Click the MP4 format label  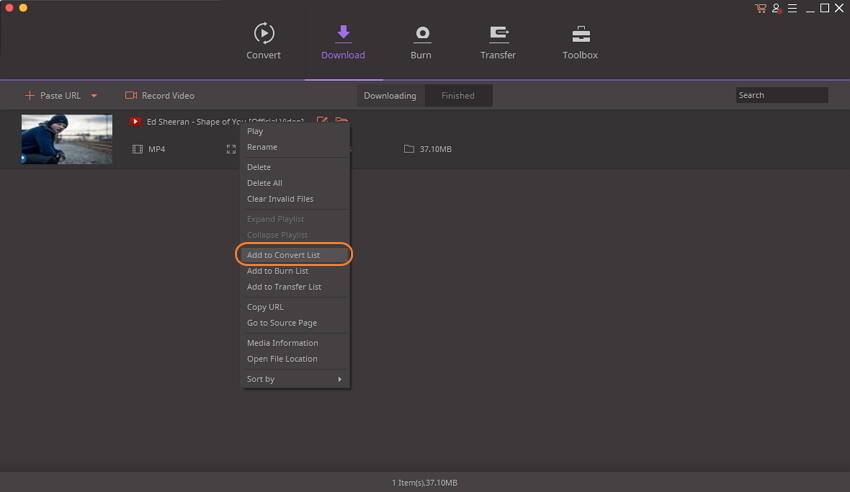157,149
